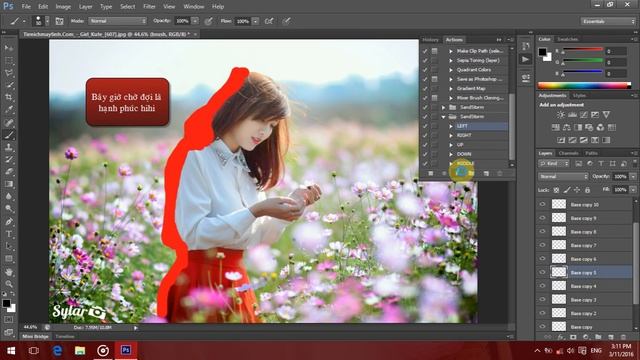Screen dimensions: 640x360
Task: Open the Layer menu
Action: (x=85, y=7)
